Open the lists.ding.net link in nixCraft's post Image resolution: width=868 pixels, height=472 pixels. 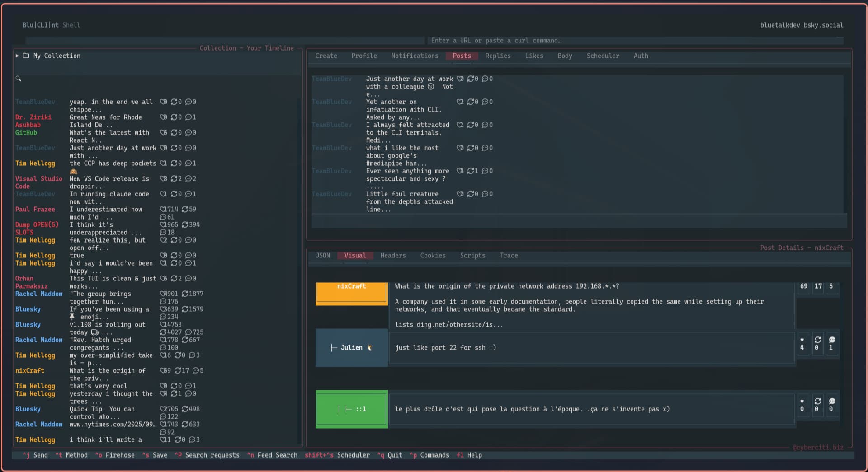tap(449, 324)
